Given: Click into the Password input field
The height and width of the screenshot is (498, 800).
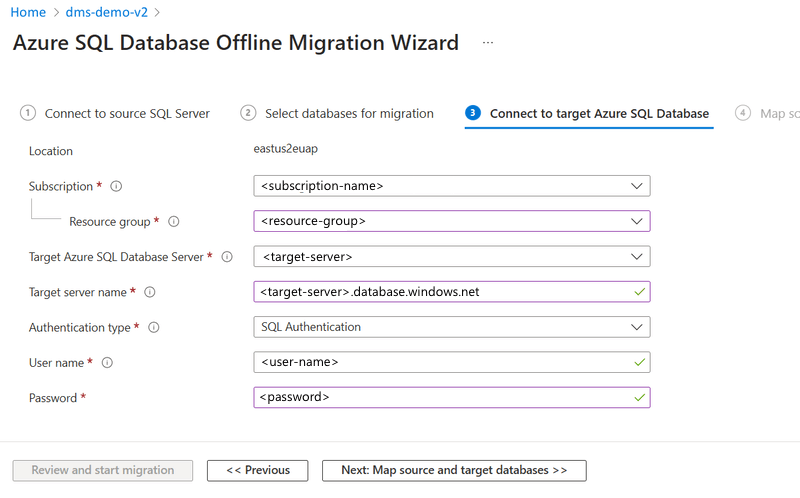Looking at the screenshot, I should [440, 398].
